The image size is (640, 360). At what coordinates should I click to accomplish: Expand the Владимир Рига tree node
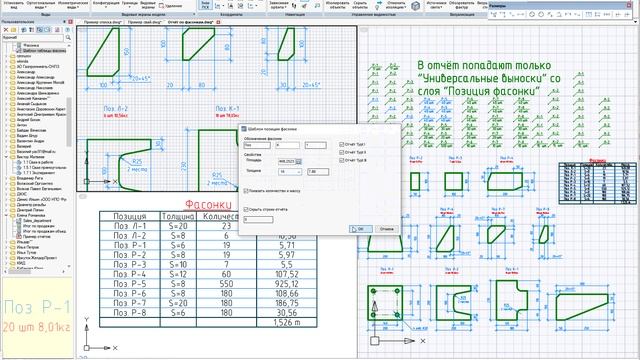(7, 178)
